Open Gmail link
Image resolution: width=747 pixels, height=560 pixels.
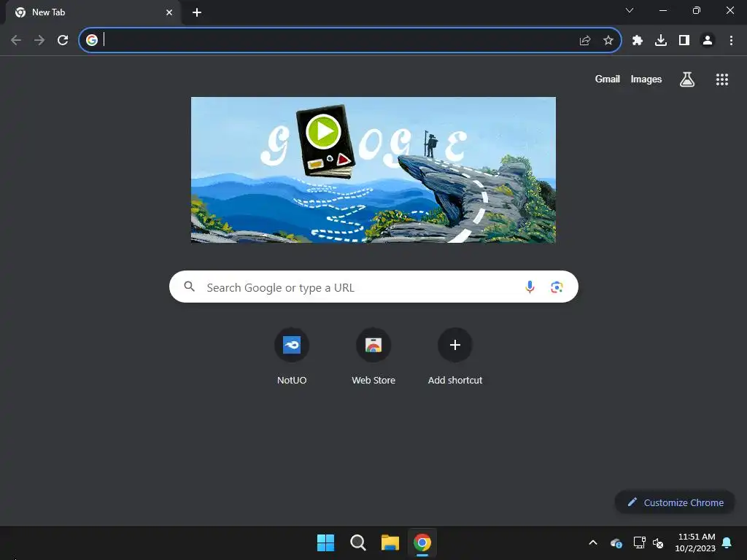608,79
